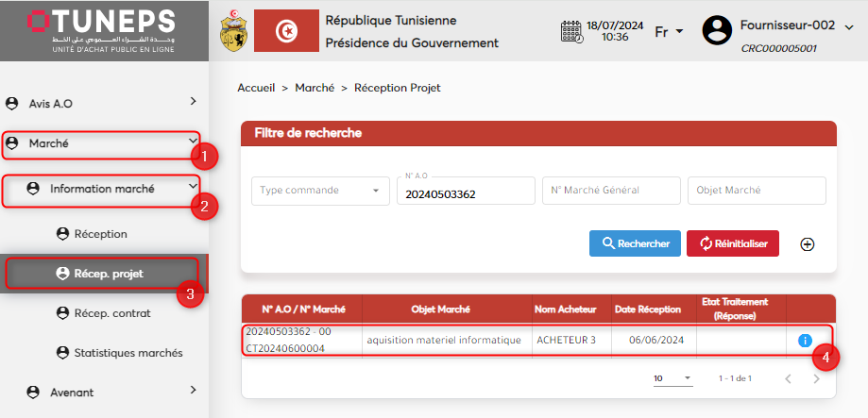Click the N° Marché Général input field
Screen dimensions: 868x418
[611, 191]
